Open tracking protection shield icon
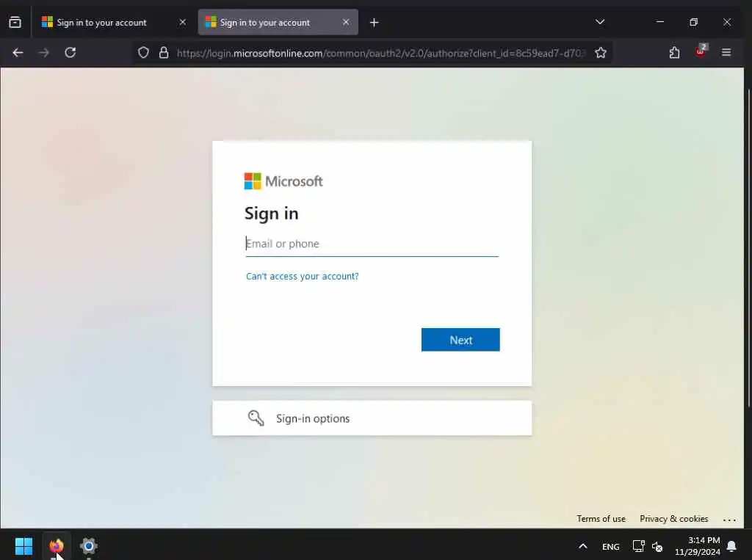Screen dimensions: 752x560 143,53
